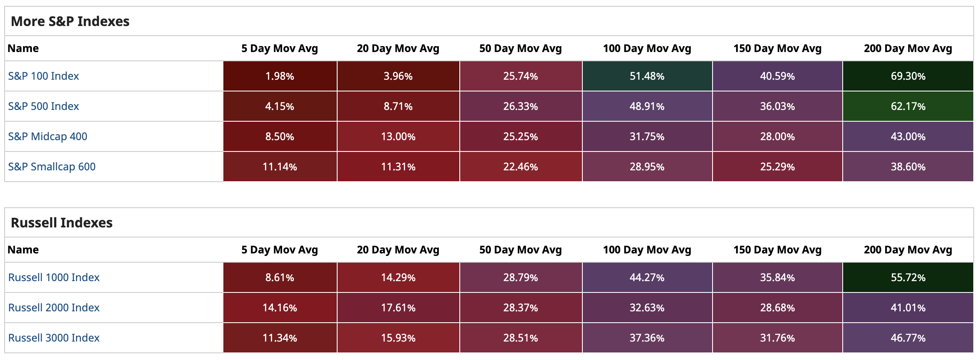Click the Russell 2000 Index link
Viewport: 980px width, 360px height.
[54, 308]
